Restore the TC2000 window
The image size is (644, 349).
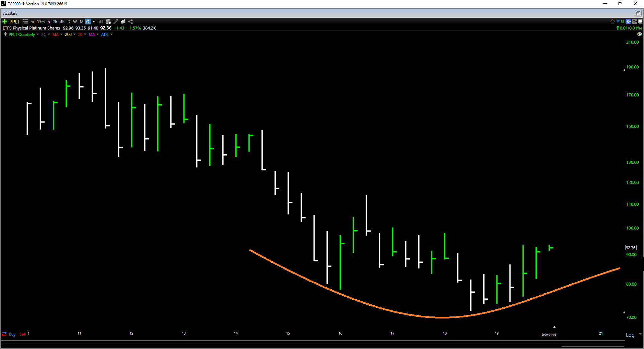click(x=620, y=4)
